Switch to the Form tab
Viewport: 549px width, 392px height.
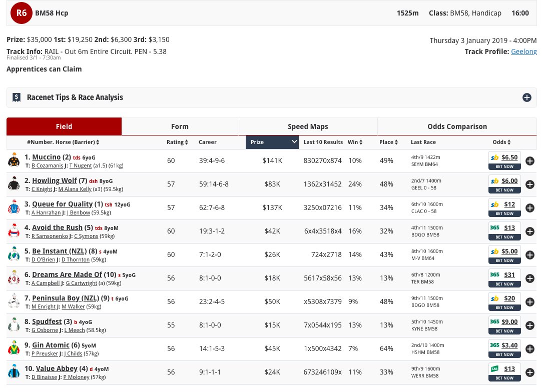pos(180,126)
